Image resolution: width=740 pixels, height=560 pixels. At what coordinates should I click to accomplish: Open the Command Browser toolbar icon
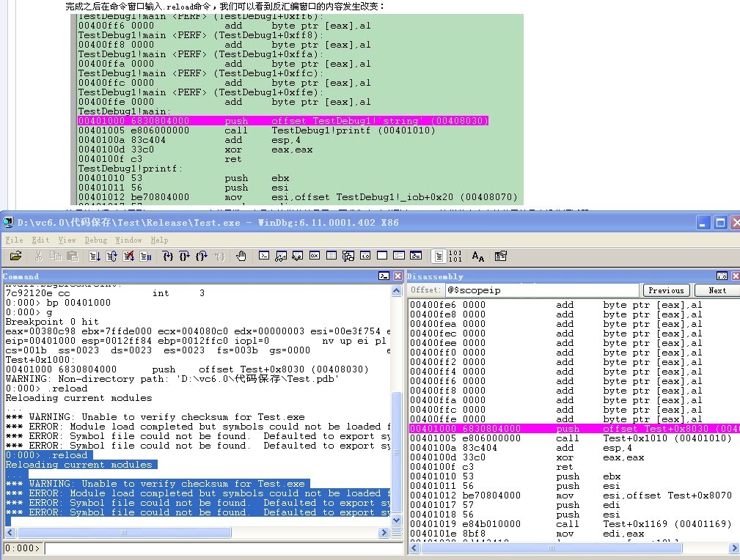coord(416,256)
